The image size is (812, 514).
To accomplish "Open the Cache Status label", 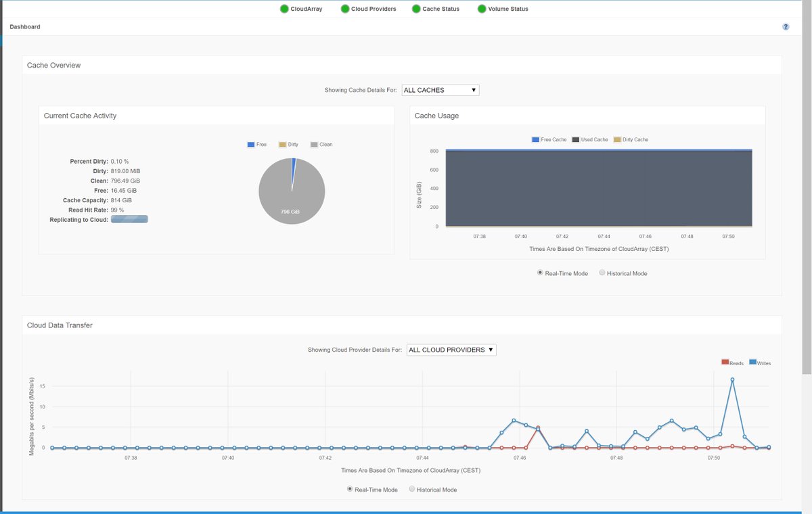I will pyautogui.click(x=441, y=9).
